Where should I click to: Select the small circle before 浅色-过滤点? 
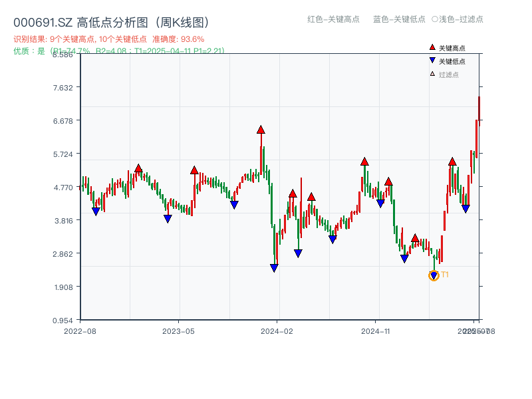click(x=435, y=19)
